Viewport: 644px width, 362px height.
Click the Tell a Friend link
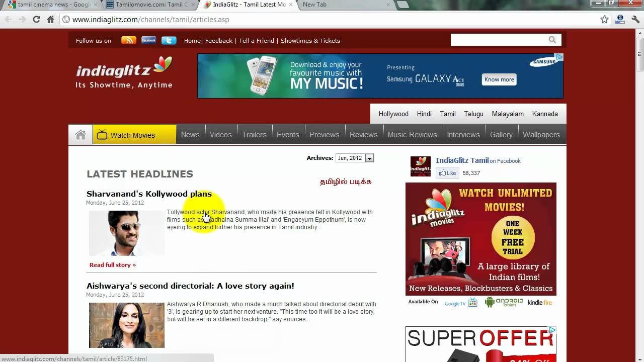click(257, 41)
